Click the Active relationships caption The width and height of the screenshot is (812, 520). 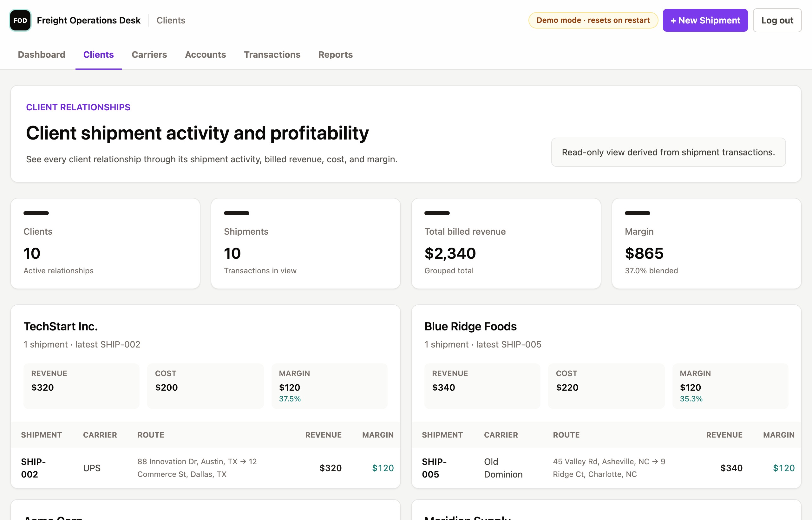point(58,270)
